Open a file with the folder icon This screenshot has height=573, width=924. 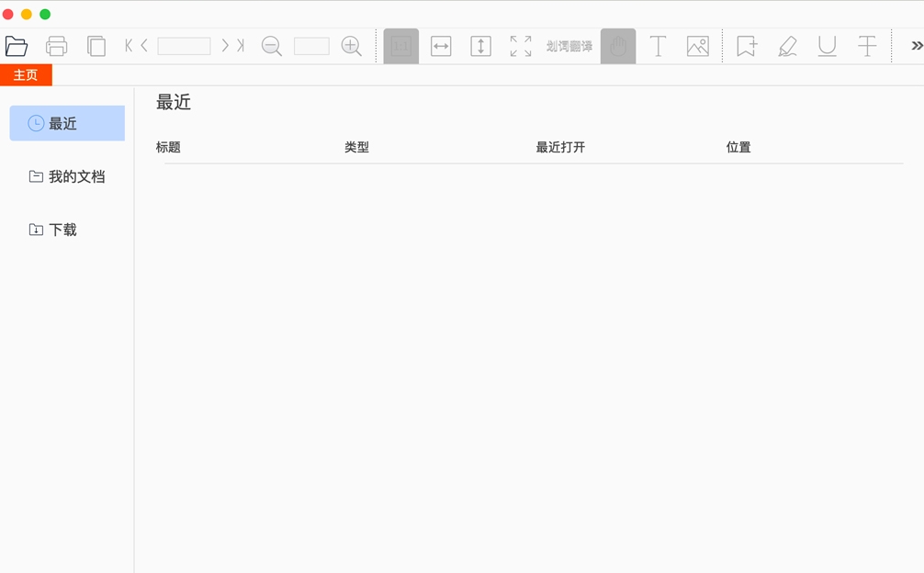click(17, 44)
